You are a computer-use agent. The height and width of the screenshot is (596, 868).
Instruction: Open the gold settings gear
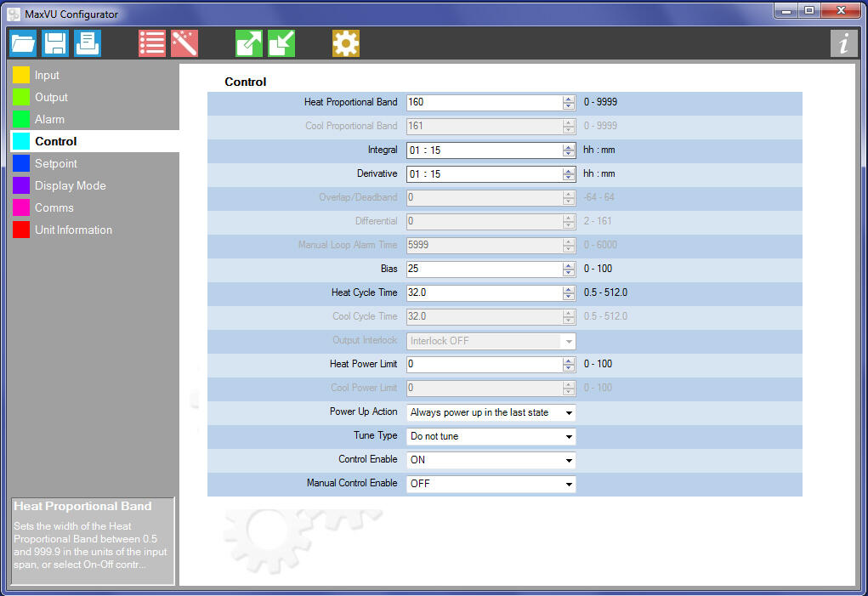[346, 43]
